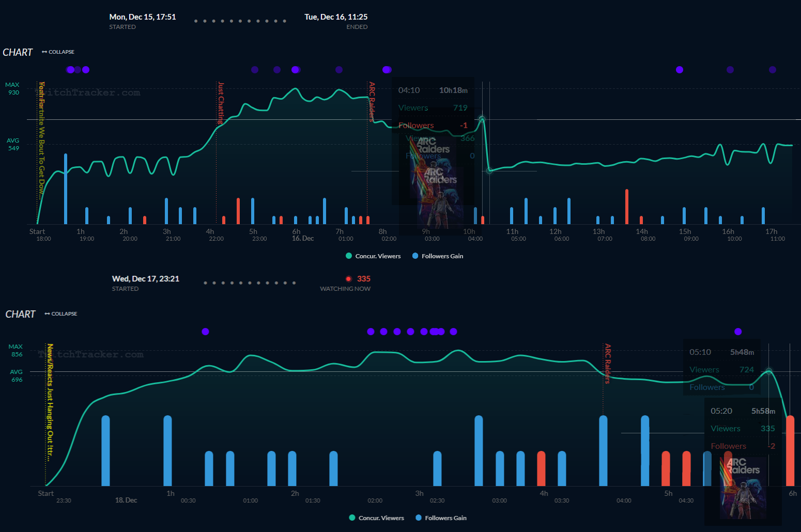The height and width of the screenshot is (532, 801).
Task: Click tallest red bar between 13h and 14h
Action: click(627, 207)
